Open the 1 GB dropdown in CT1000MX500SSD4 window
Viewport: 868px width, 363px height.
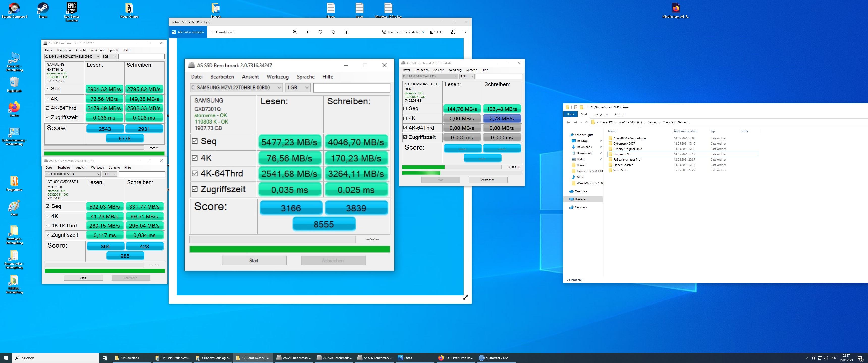[110, 174]
